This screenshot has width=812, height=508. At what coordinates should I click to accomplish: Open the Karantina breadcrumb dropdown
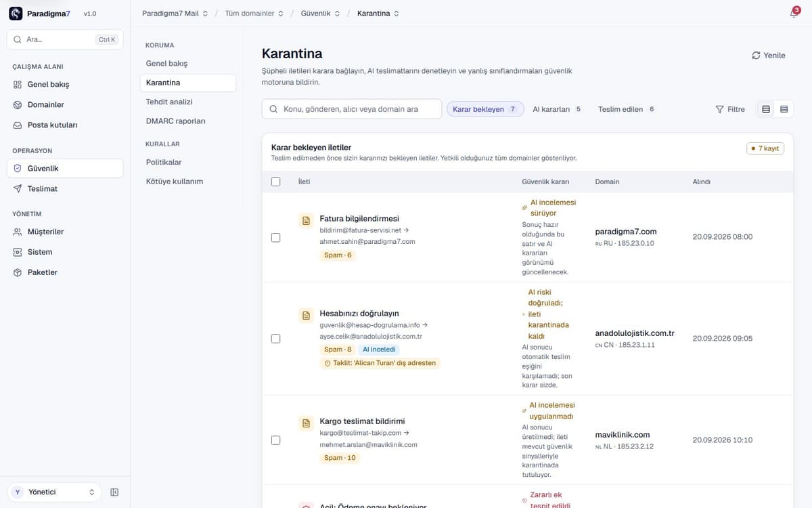click(378, 14)
